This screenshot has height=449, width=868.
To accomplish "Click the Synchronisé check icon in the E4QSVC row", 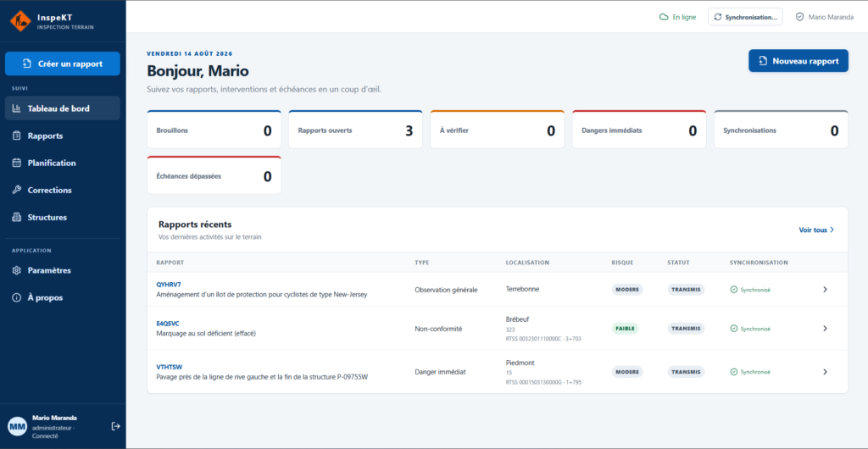I will coord(734,329).
